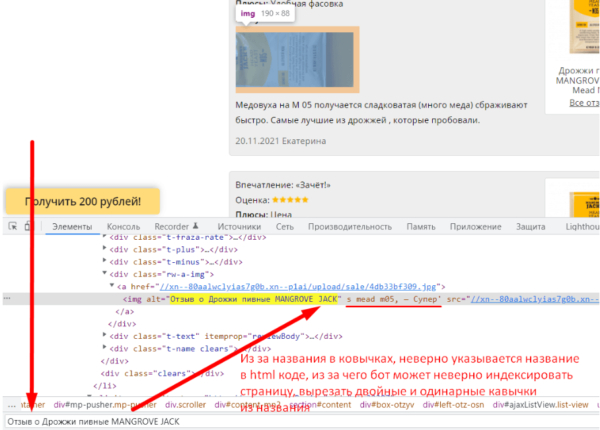Open the Защита tab
600x430 pixels.
[530, 226]
